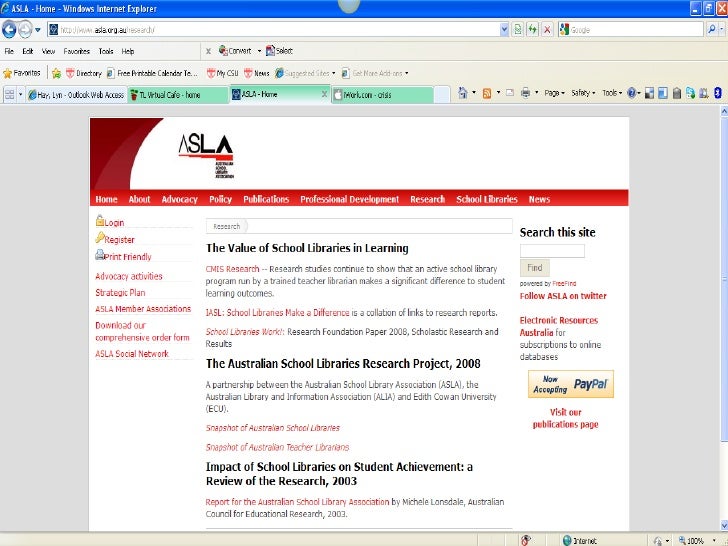Open the View menu

pos(48,52)
